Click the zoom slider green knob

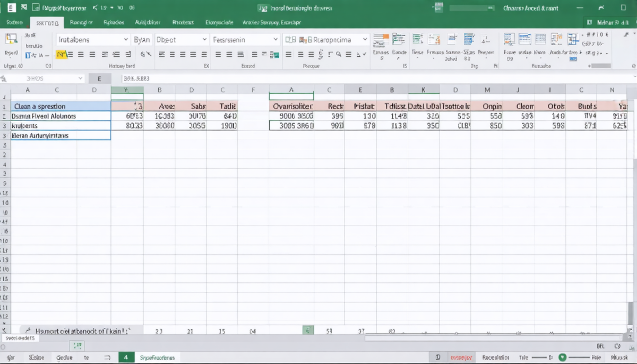pyautogui.click(x=563, y=358)
